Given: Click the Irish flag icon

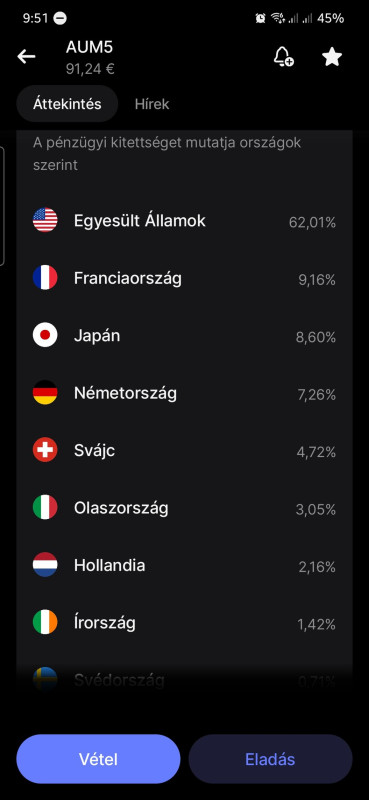Looking at the screenshot, I should 45,622.
